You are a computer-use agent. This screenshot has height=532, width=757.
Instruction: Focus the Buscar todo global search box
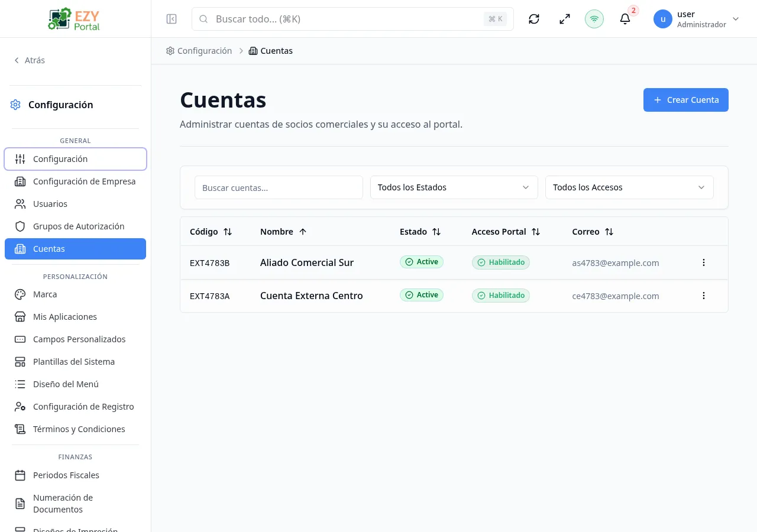pos(352,19)
